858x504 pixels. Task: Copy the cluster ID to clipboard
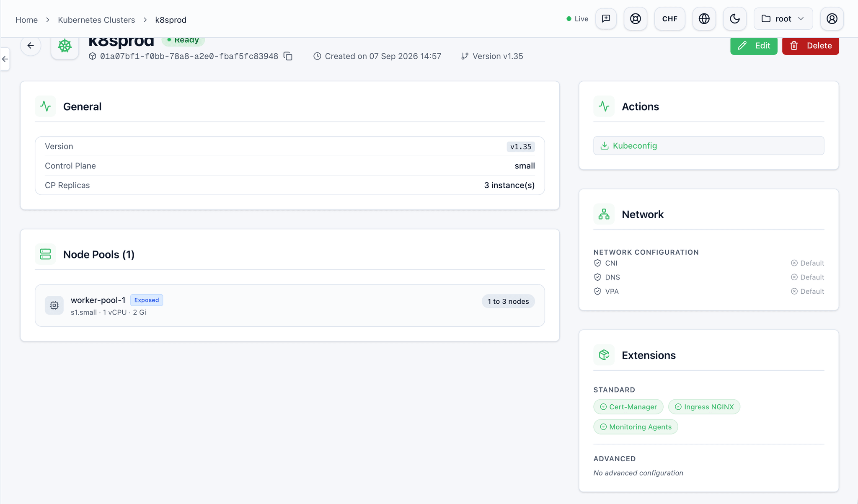pos(288,56)
